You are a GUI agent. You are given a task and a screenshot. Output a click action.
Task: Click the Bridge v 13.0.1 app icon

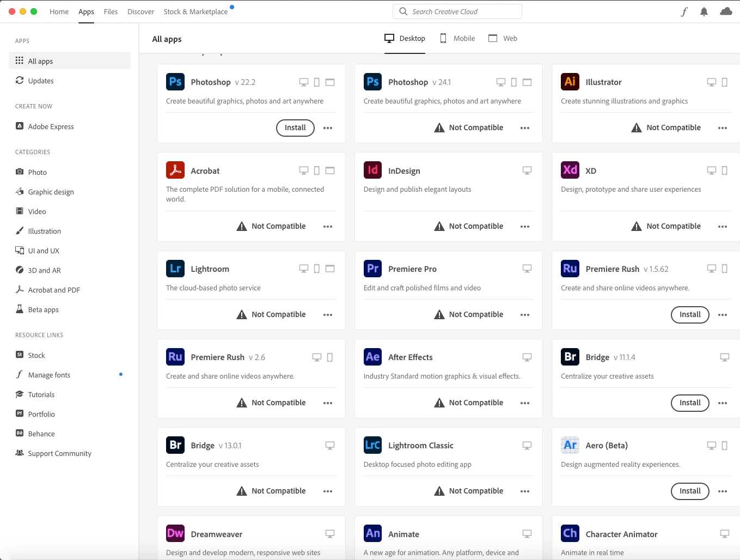pyautogui.click(x=175, y=445)
